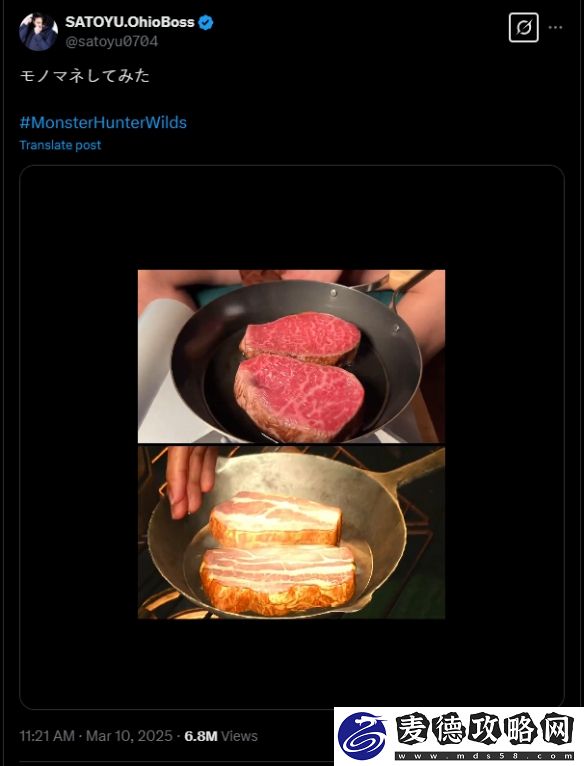Click the hand touching the game pan

coord(189,482)
